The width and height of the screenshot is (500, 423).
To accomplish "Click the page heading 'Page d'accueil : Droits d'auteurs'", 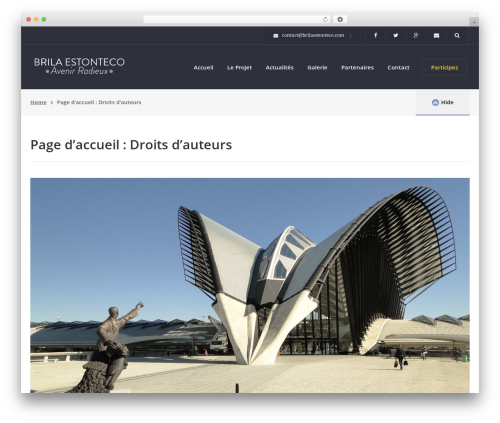I will coord(131,145).
